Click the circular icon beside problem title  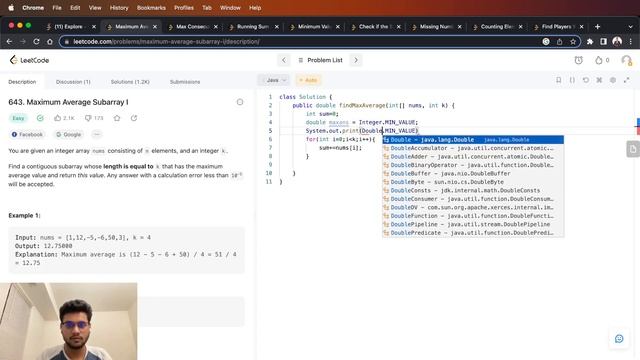click(240, 102)
